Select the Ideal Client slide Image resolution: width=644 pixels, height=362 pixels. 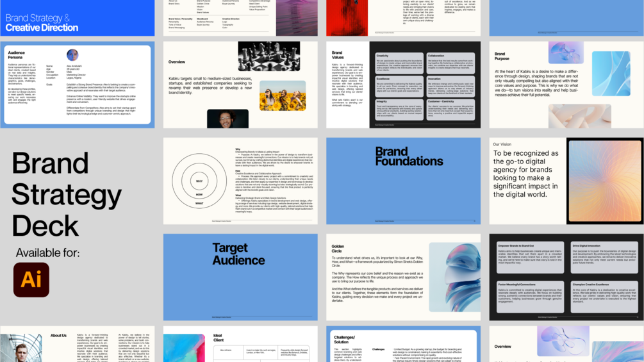[x=240, y=344]
